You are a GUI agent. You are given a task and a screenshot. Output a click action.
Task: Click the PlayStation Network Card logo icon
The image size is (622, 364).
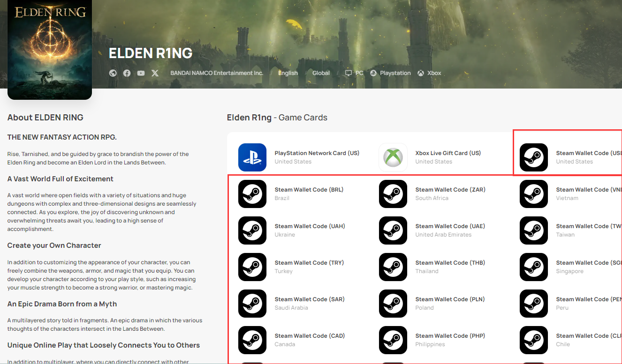(x=252, y=157)
